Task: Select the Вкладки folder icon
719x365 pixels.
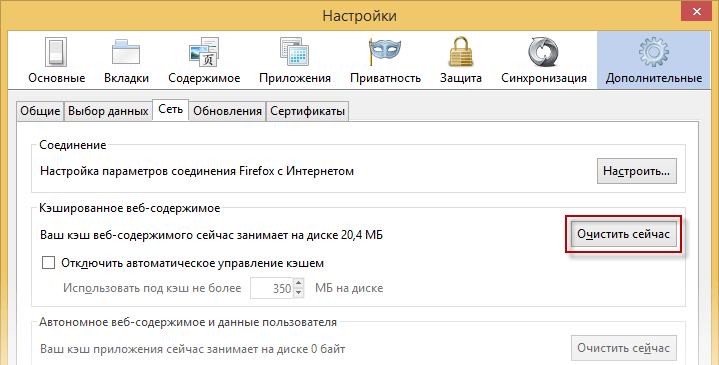Action: [x=126, y=52]
